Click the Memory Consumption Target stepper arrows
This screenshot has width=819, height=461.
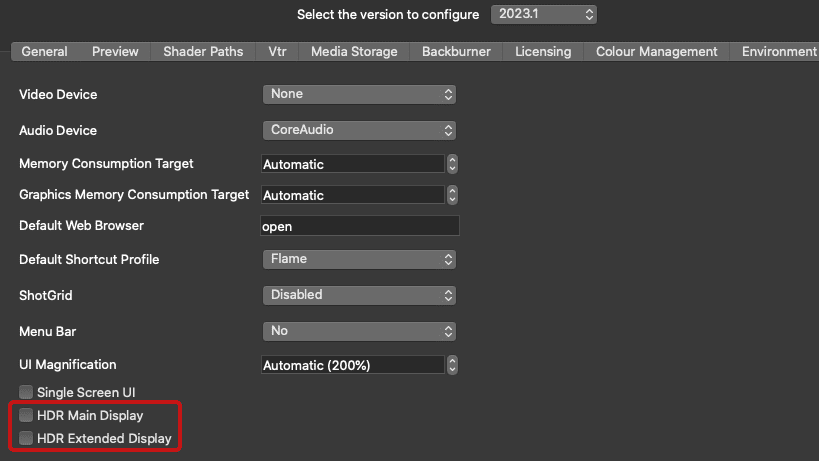coord(452,164)
